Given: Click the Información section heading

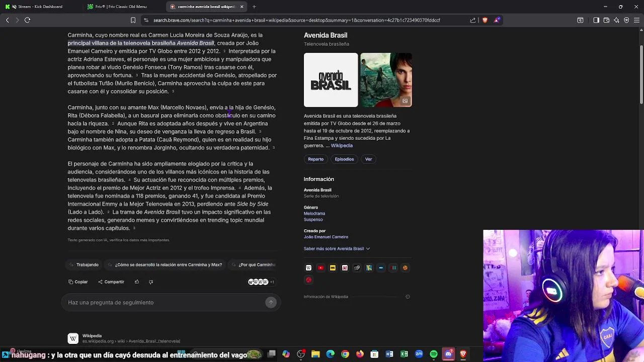Looking at the screenshot, I should 319,179.
